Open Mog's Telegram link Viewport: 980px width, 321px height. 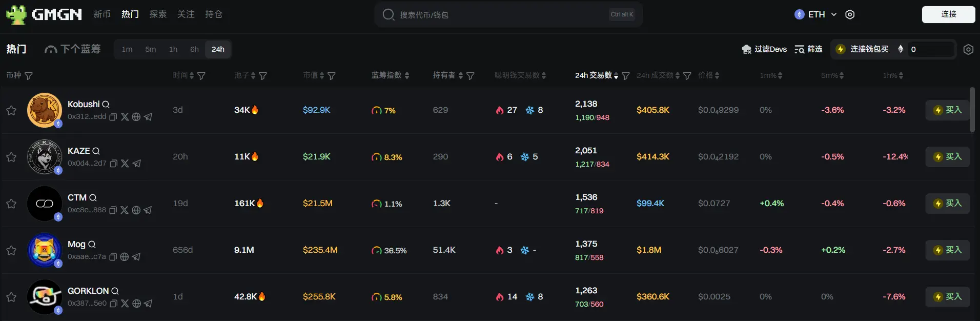(x=136, y=257)
